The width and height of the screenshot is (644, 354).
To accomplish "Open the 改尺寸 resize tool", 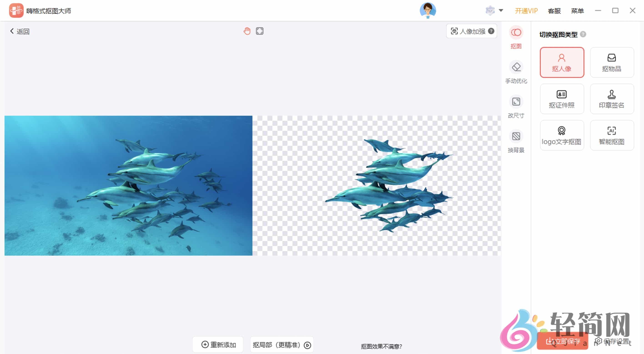I will [516, 106].
